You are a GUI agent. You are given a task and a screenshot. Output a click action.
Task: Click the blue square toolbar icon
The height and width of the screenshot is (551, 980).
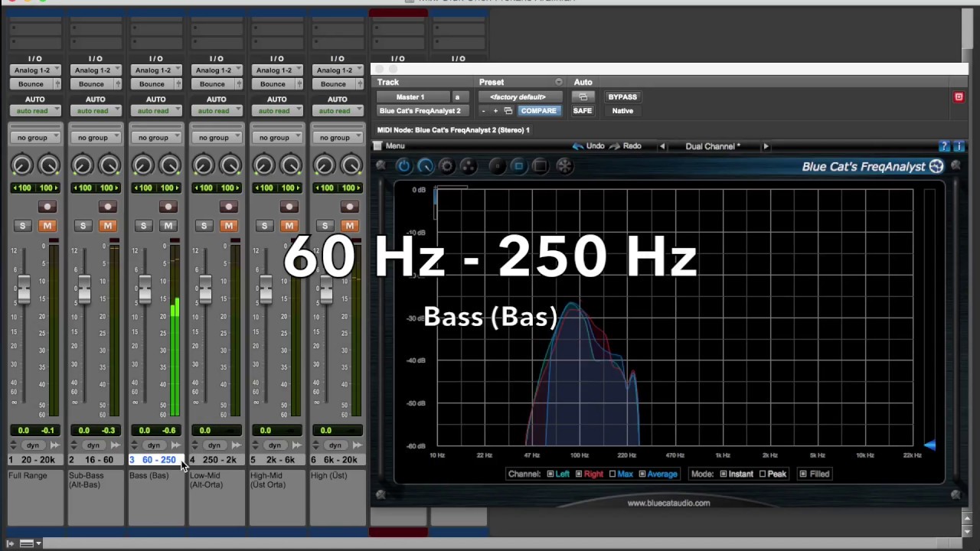518,166
